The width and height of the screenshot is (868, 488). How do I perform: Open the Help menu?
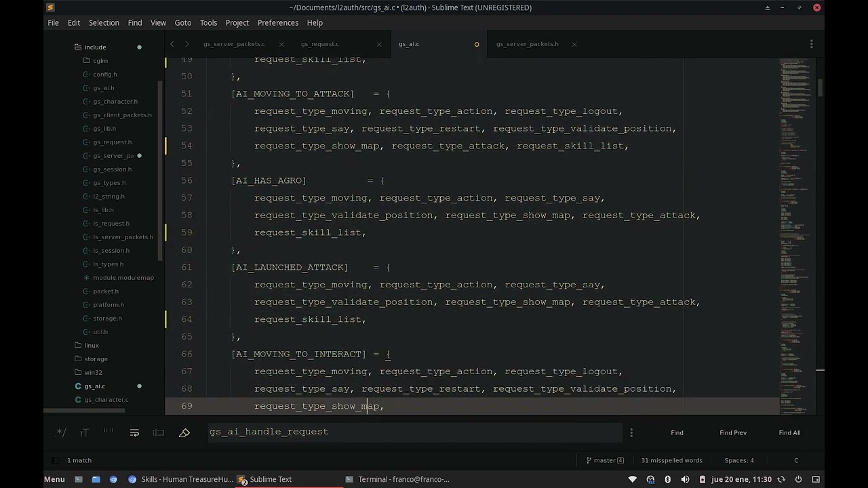(x=315, y=22)
